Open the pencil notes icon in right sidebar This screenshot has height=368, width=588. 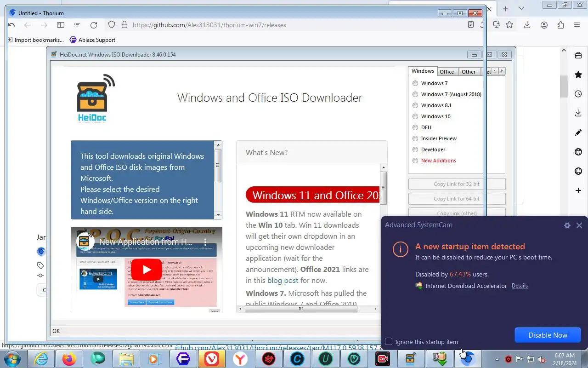[578, 132]
